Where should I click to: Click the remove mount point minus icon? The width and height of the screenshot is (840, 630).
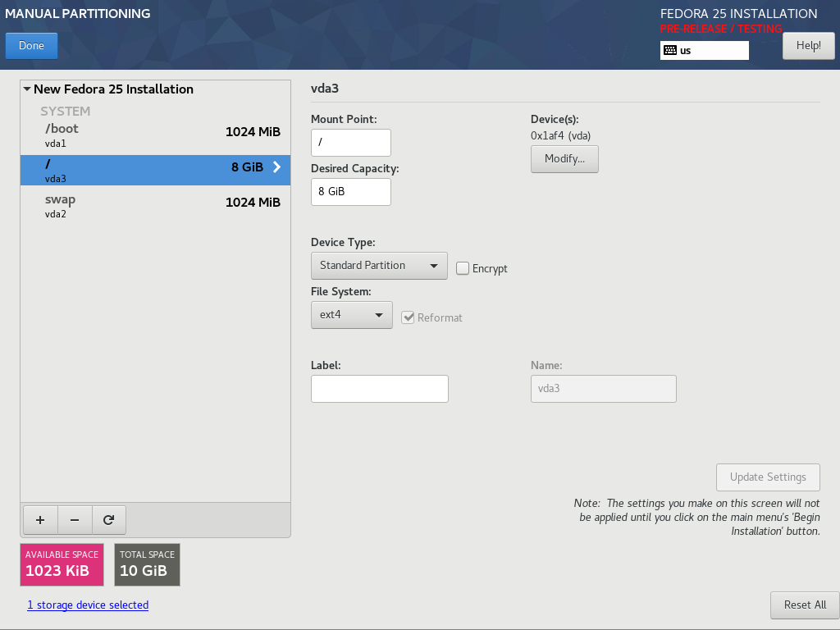click(x=75, y=519)
